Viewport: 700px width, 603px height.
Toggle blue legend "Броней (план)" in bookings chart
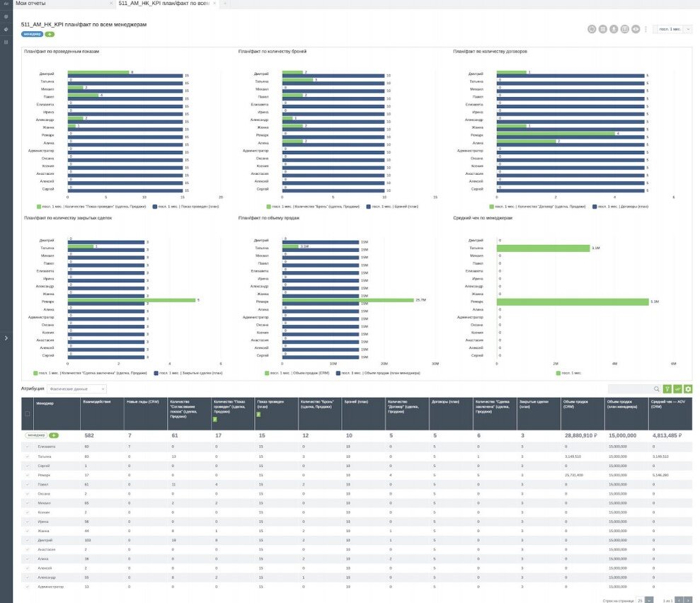[x=392, y=207]
